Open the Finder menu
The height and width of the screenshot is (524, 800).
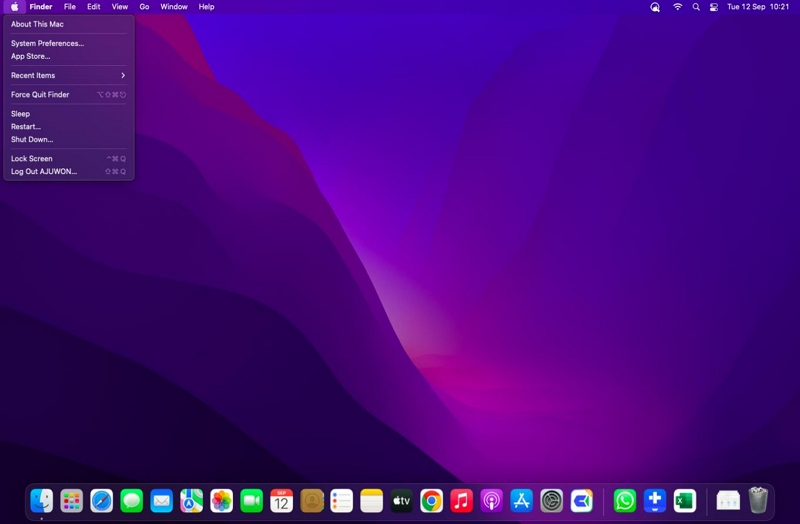pos(41,7)
